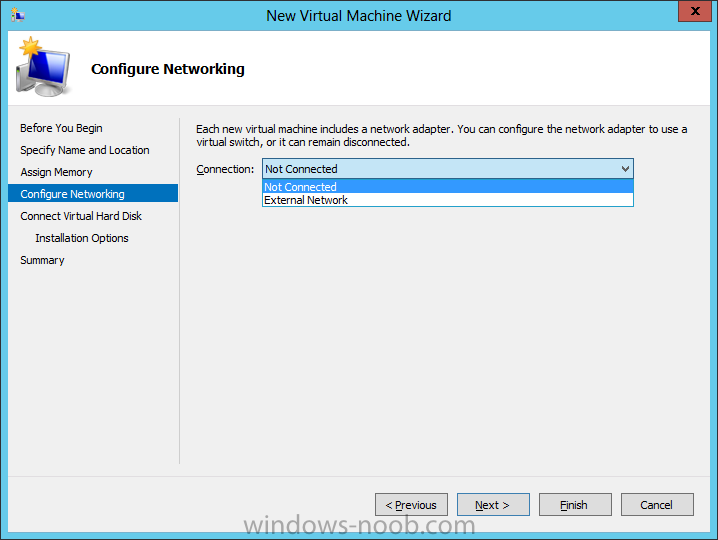Click the window title text
Viewport: 718px width, 540px height.
tap(359, 16)
